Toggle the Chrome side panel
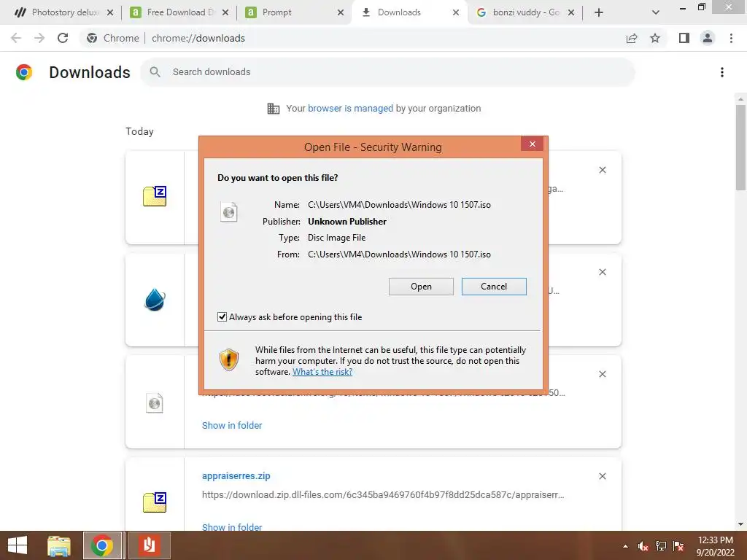747x560 pixels. [684, 38]
